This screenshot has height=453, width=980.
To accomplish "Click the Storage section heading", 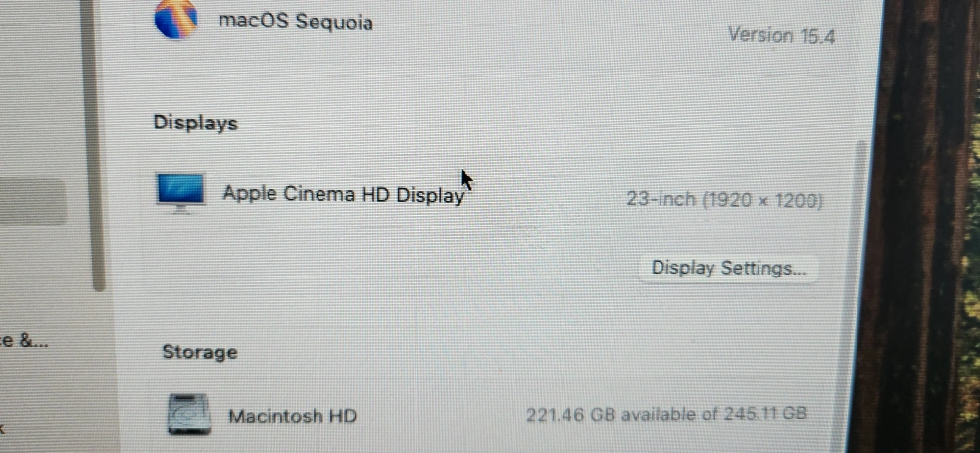I will click(200, 352).
